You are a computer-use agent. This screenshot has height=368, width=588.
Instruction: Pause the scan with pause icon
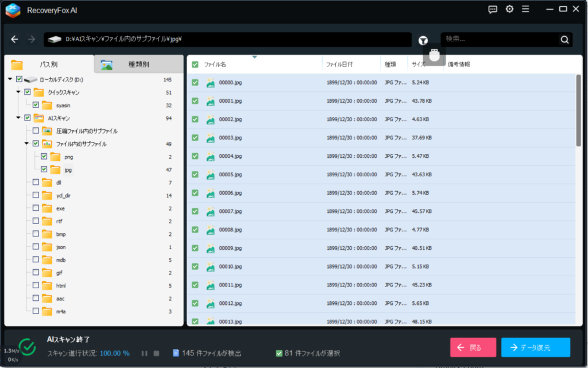point(144,353)
